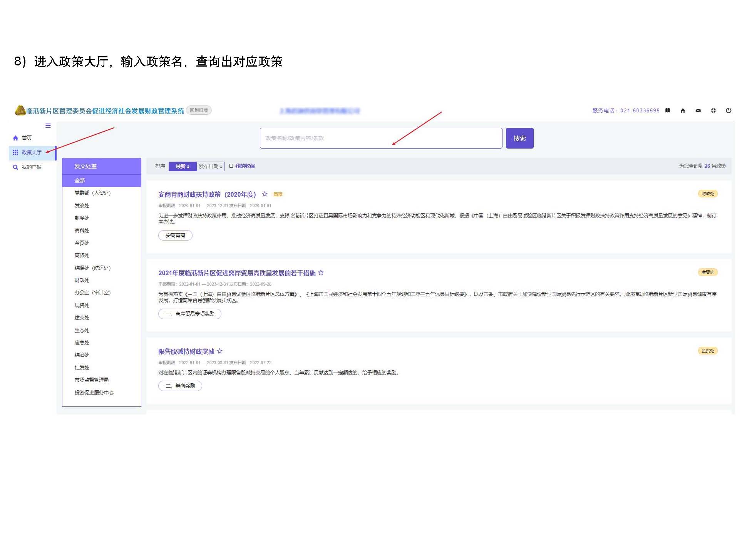Open the 2021年度临港新片区促进离岸贸易 policy link

click(x=237, y=273)
